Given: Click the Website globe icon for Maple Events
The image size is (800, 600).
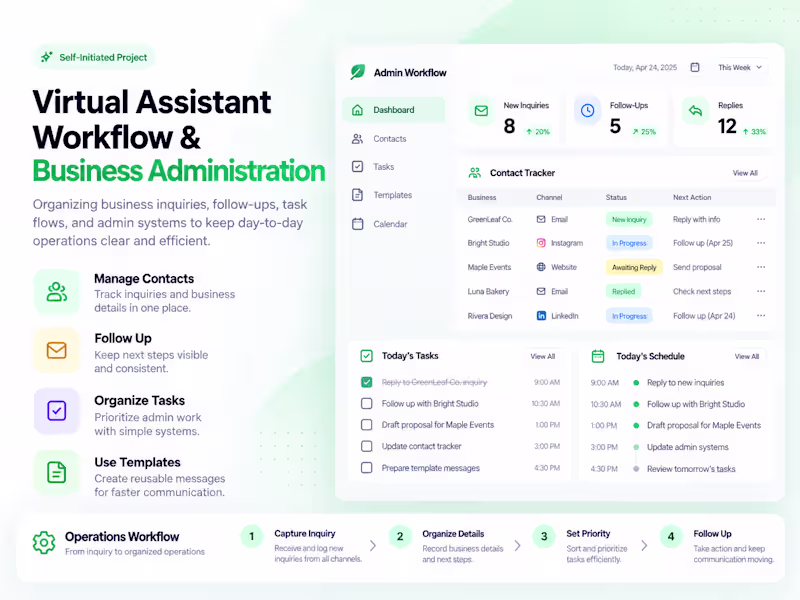Looking at the screenshot, I should tap(541, 267).
